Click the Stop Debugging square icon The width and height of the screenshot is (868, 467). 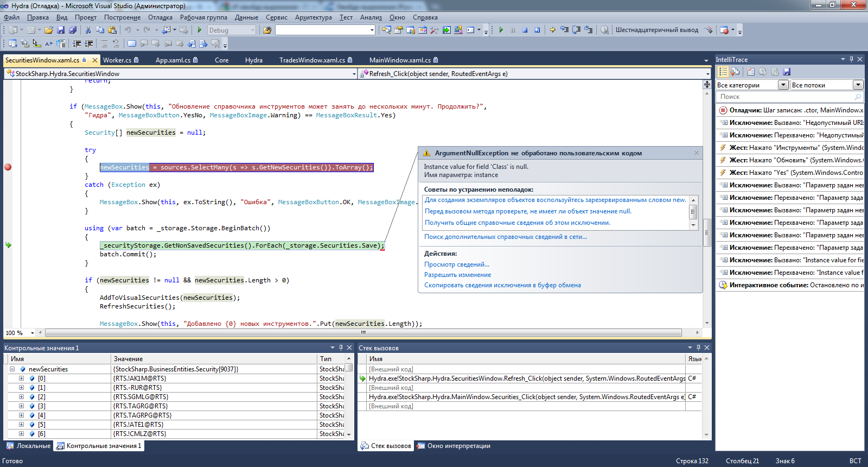pos(525,30)
